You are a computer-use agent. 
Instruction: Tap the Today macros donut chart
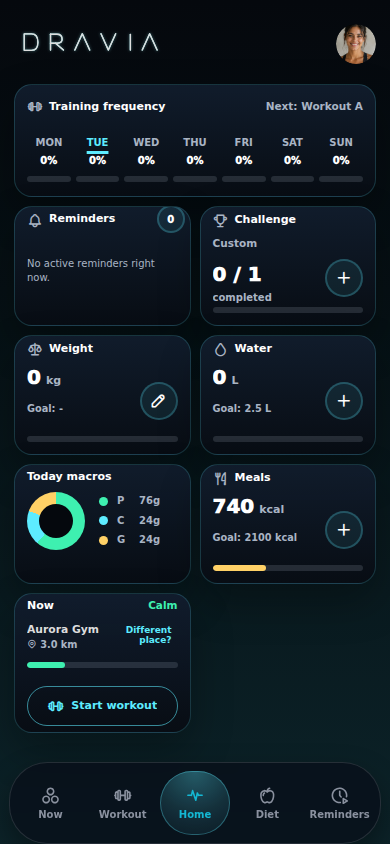tap(56, 521)
